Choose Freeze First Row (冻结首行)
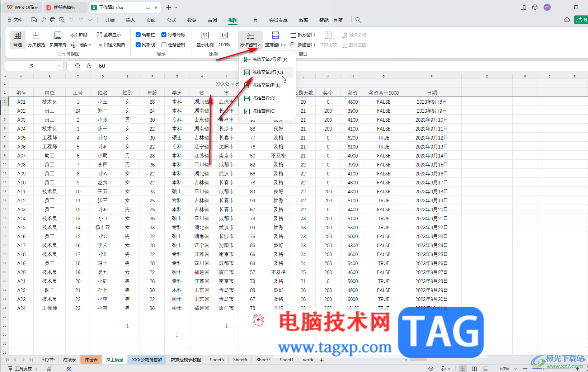Viewport: 588px width, 372px height. click(267, 98)
